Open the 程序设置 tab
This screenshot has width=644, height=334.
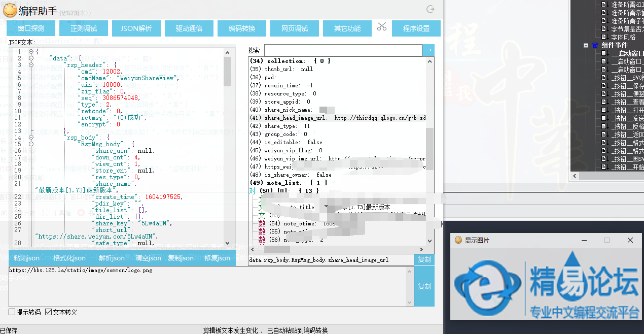pos(416,28)
